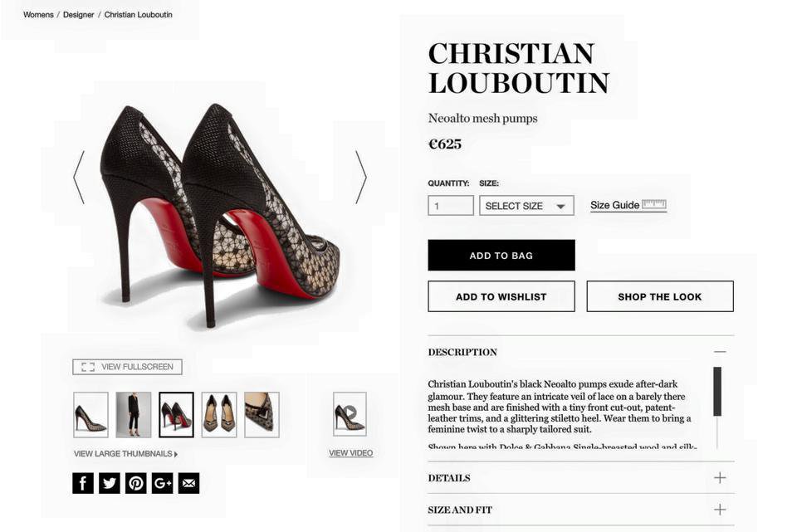Share product via Twitter icon

(110, 483)
